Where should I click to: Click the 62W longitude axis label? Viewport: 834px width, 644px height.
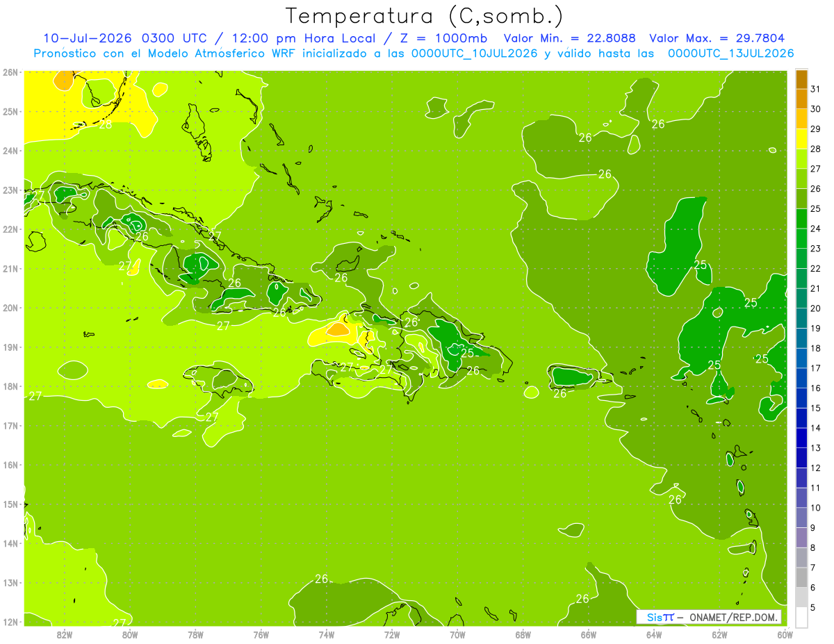click(x=719, y=634)
